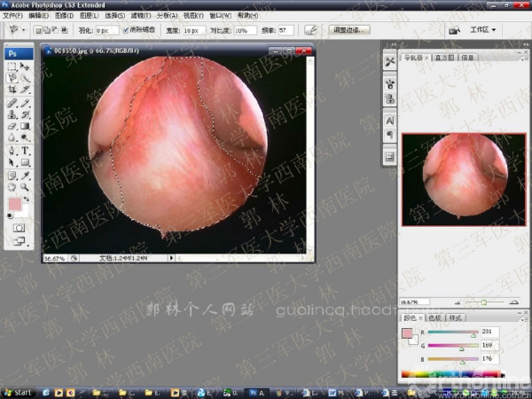Select the Zoom tool in toolbox
This screenshot has height=399, width=532.
click(x=26, y=187)
